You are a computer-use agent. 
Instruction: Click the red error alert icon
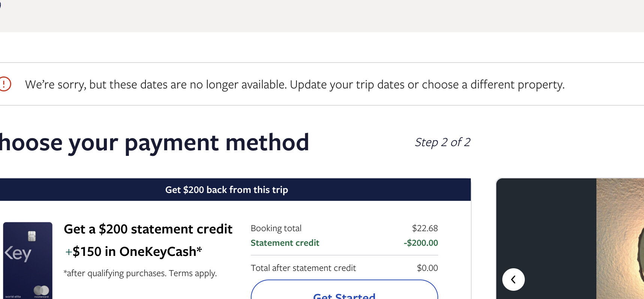click(4, 84)
